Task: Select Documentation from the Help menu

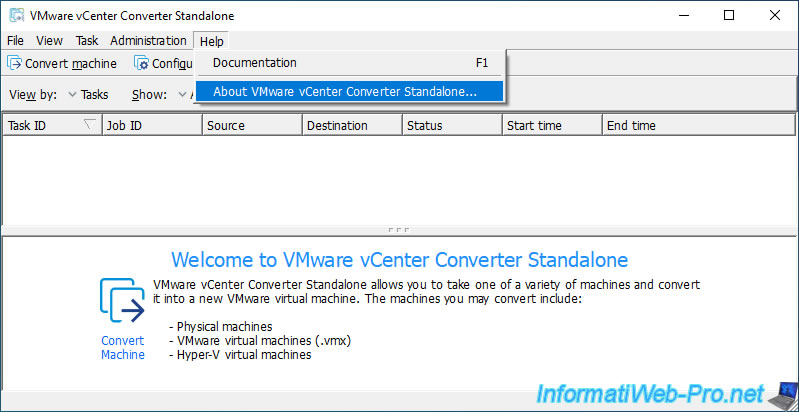Action: tap(255, 62)
